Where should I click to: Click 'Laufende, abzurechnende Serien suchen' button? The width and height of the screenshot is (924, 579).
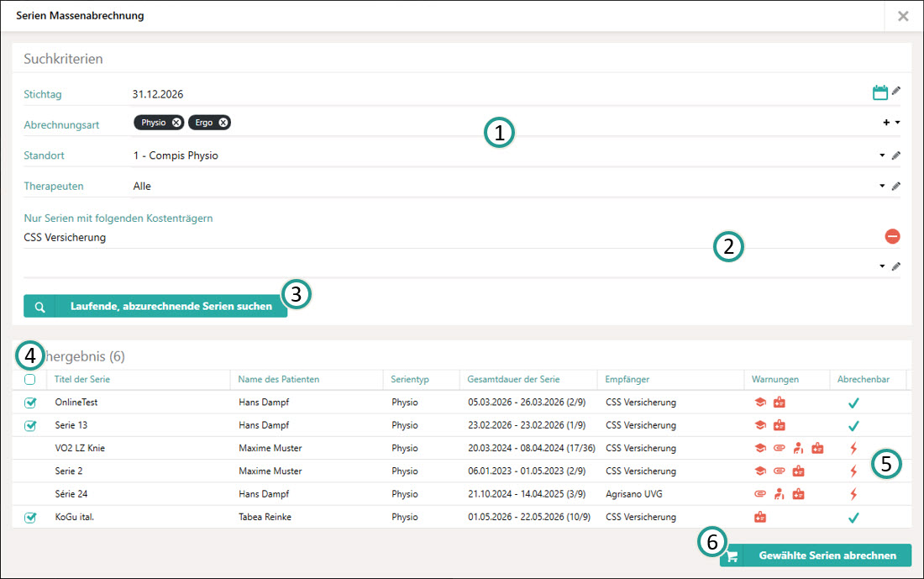pos(155,307)
